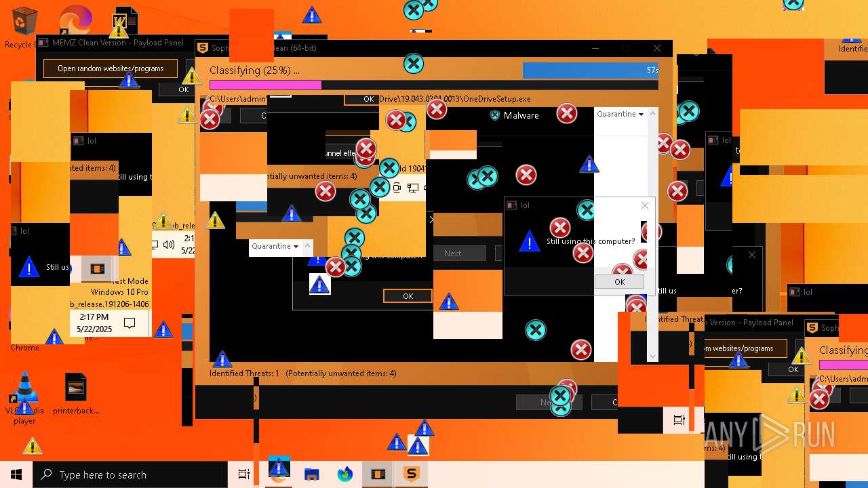Launch Firefox from the taskbar
The image size is (868, 488).
[344, 474]
